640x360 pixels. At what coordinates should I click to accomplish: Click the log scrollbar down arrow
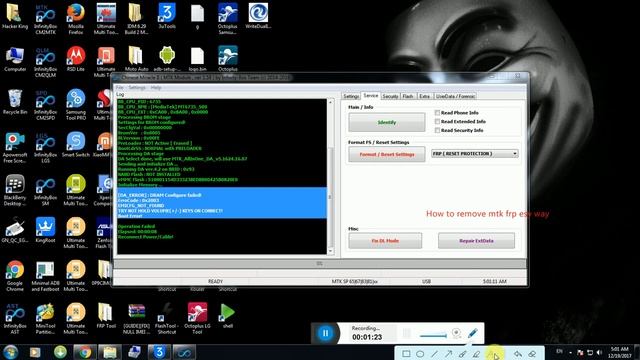click(330, 251)
